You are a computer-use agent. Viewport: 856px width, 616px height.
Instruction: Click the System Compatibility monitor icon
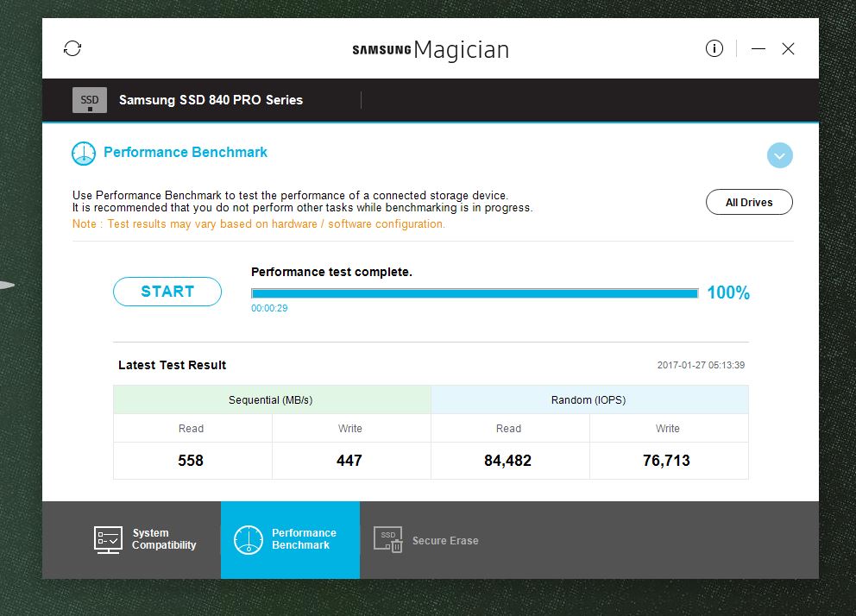tap(108, 539)
